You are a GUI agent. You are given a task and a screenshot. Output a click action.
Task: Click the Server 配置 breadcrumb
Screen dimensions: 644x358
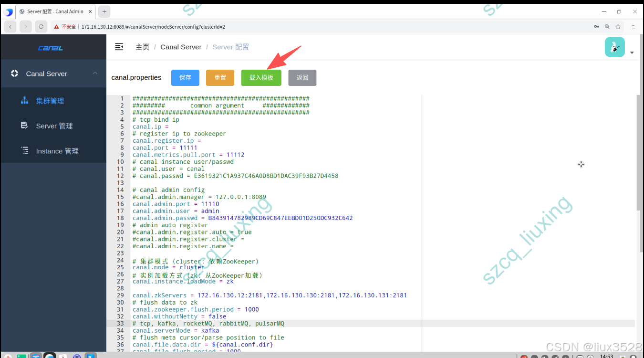230,47
